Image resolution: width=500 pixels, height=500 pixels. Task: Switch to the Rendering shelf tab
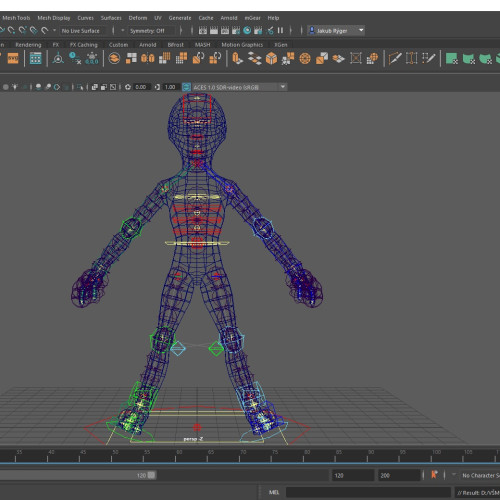coord(28,45)
